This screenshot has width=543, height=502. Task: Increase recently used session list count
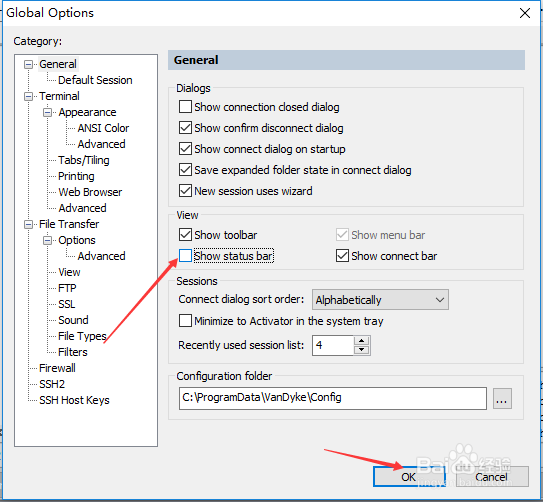click(362, 340)
